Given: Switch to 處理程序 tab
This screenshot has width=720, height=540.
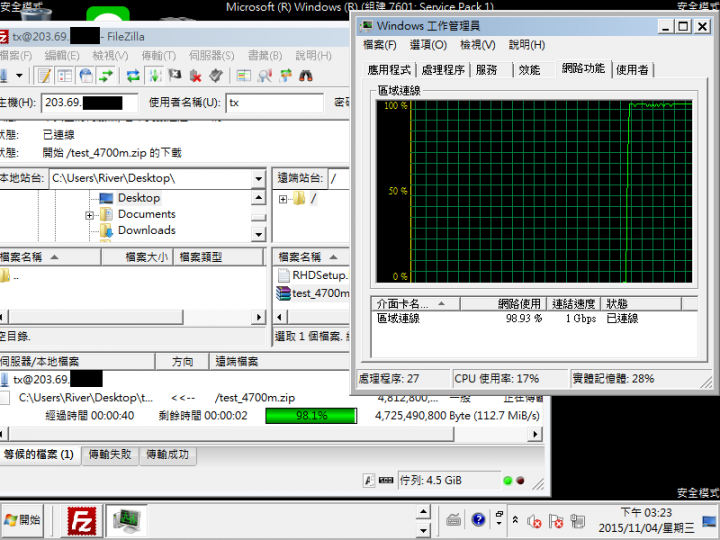Looking at the screenshot, I should coord(443,70).
